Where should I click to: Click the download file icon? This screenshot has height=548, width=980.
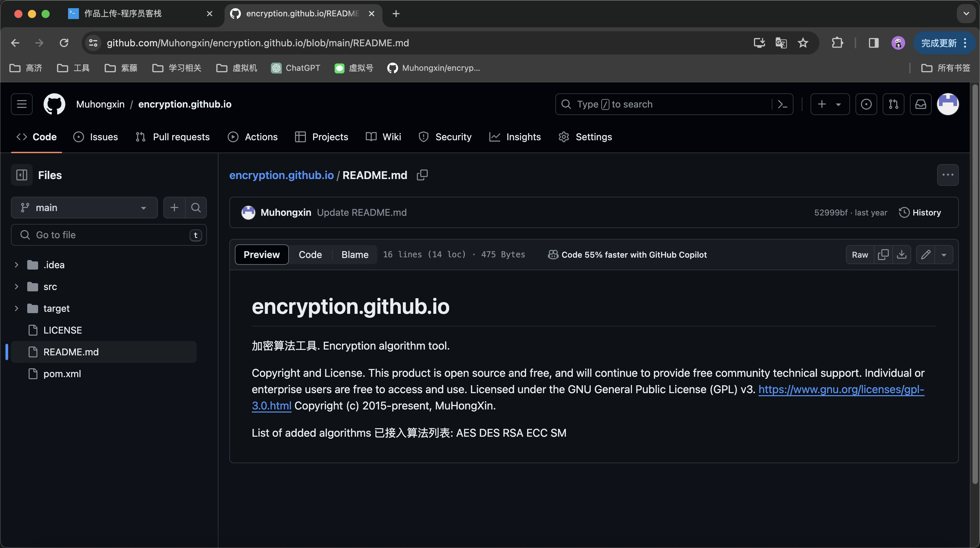(x=902, y=255)
